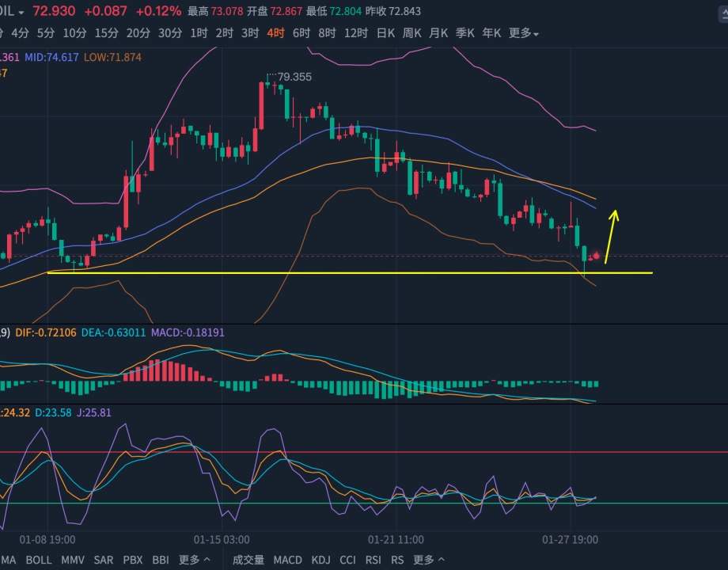The width and height of the screenshot is (728, 570).
Task: Select the MMV main indicator
Action: 73,560
